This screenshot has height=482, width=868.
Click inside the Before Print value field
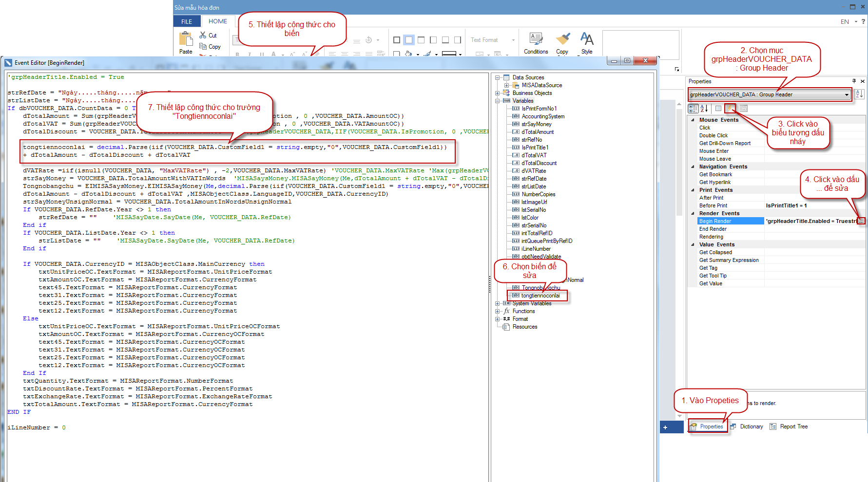[x=815, y=205]
